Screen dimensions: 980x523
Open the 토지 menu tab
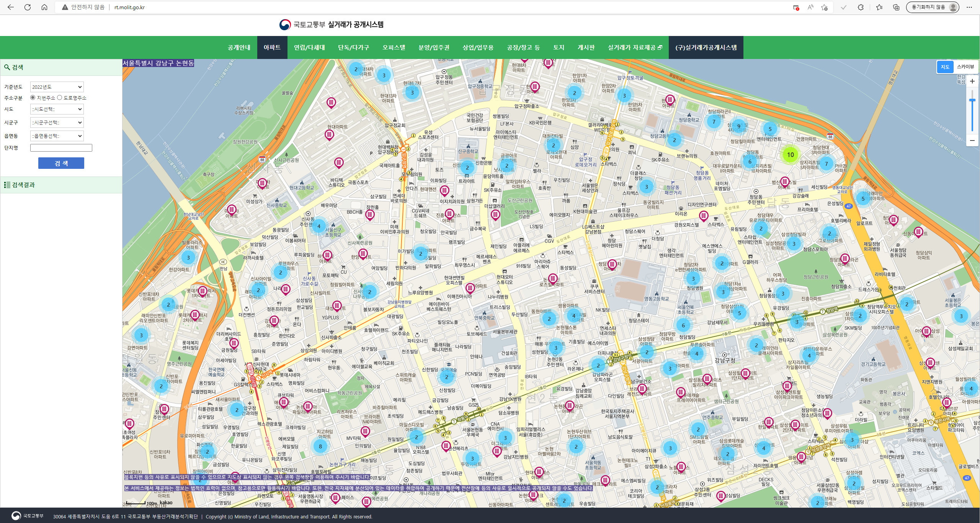tap(559, 47)
